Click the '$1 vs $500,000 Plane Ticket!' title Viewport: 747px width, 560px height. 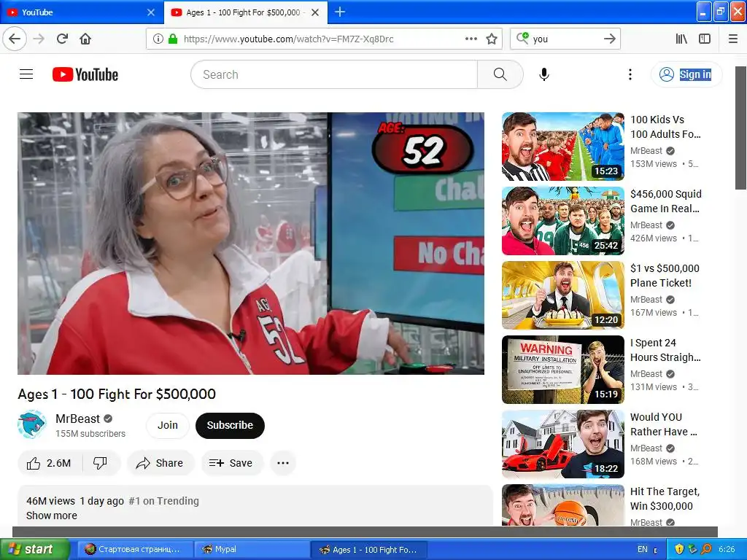(x=665, y=275)
